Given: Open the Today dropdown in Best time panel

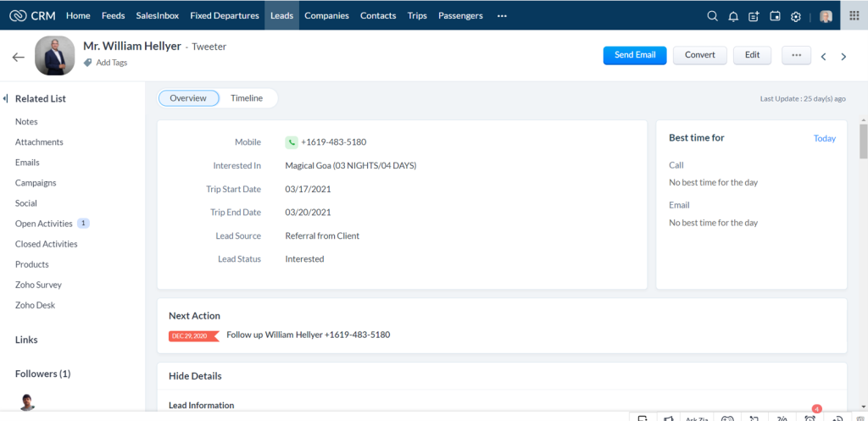Looking at the screenshot, I should pos(824,138).
